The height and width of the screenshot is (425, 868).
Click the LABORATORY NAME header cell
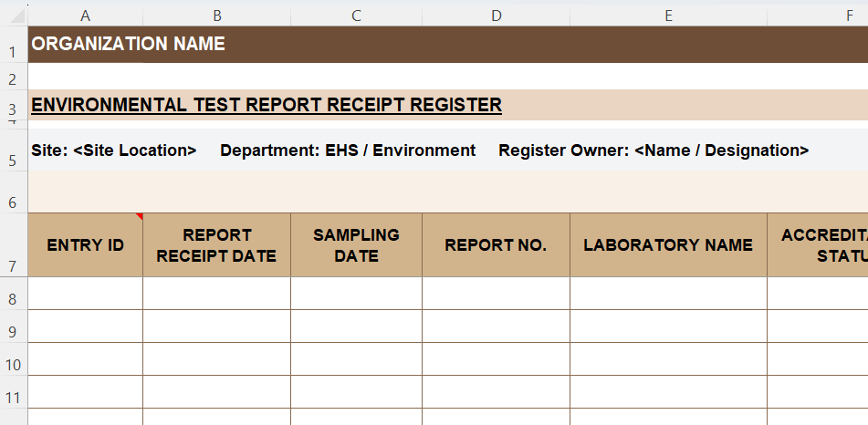[x=668, y=245]
